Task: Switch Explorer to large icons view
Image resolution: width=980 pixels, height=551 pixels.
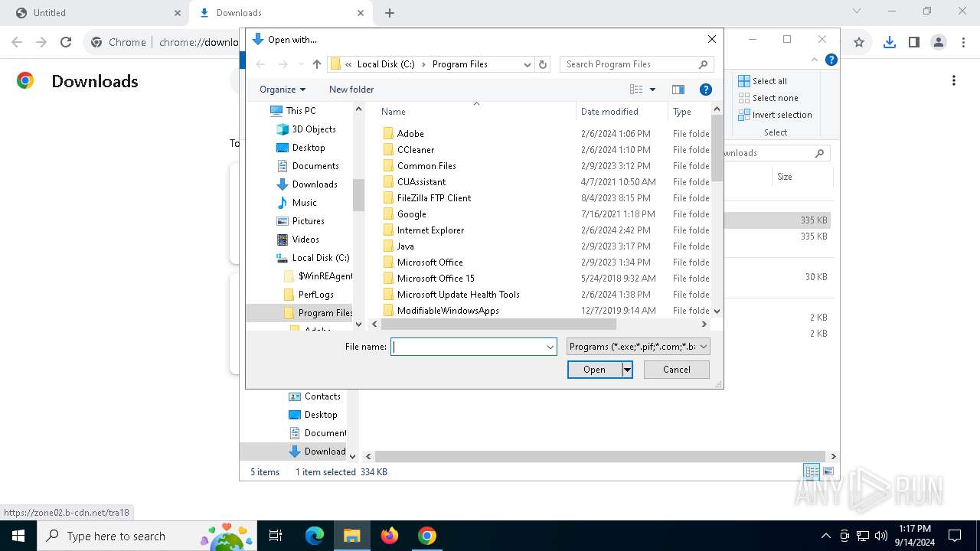Action: pyautogui.click(x=827, y=472)
